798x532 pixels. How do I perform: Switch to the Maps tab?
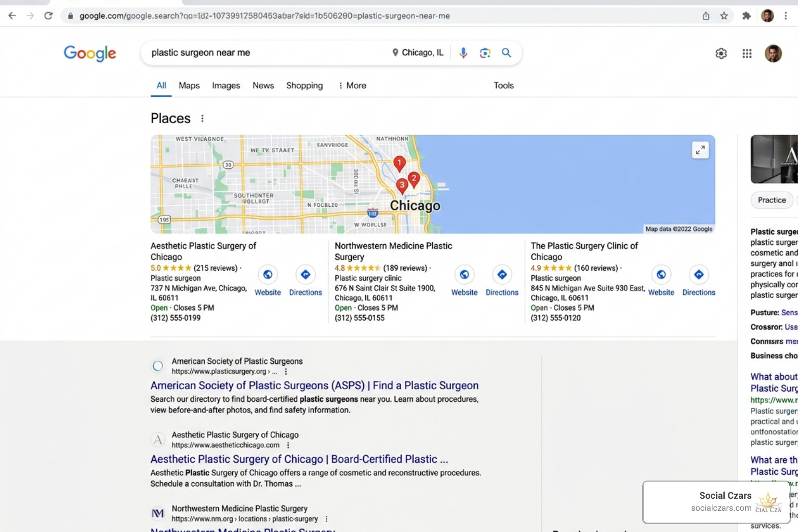(189, 86)
